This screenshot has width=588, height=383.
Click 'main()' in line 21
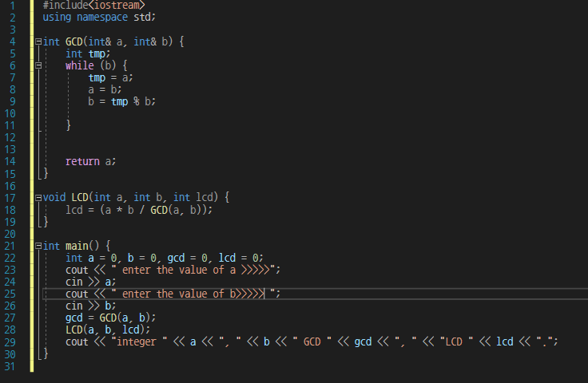click(82, 246)
